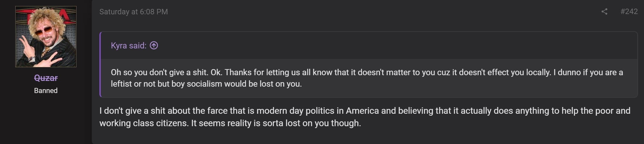Click inside the quoted Kyra message text
The image size is (644, 144).
[367, 78]
